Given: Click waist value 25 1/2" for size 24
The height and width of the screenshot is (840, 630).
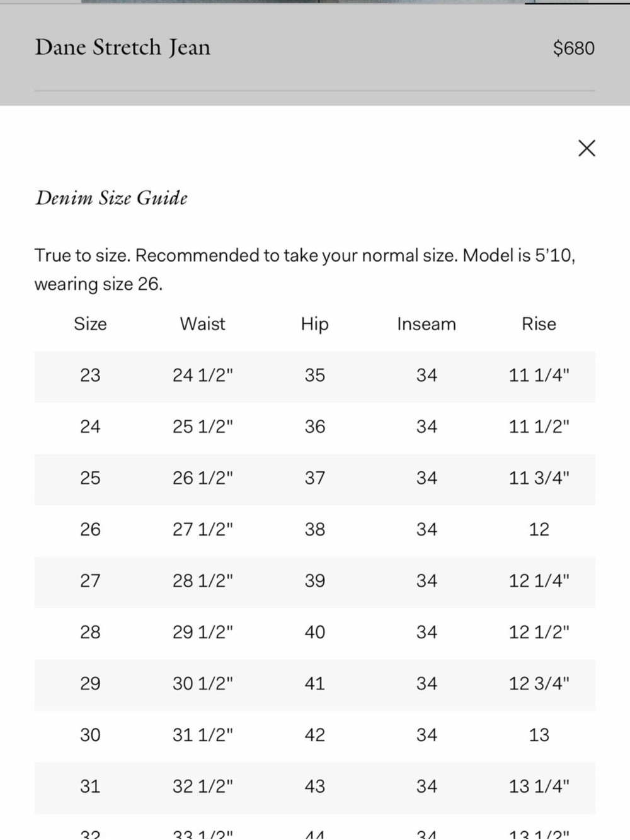Looking at the screenshot, I should point(202,427).
